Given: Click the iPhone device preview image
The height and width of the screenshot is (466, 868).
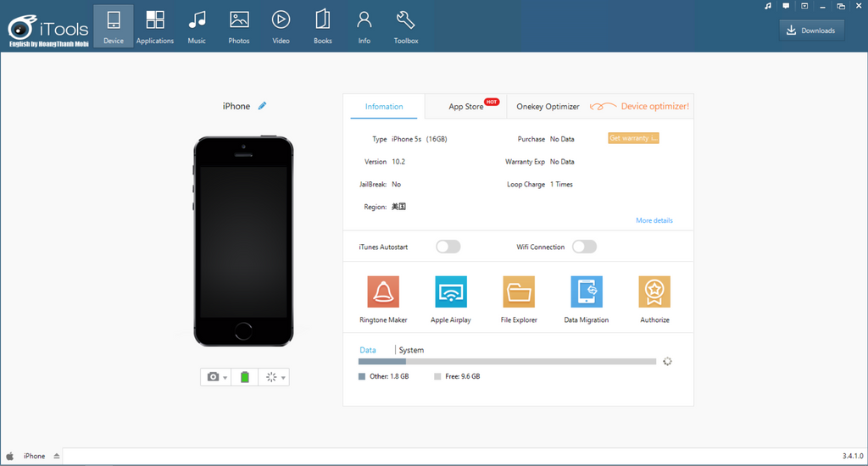Looking at the screenshot, I should point(243,241).
